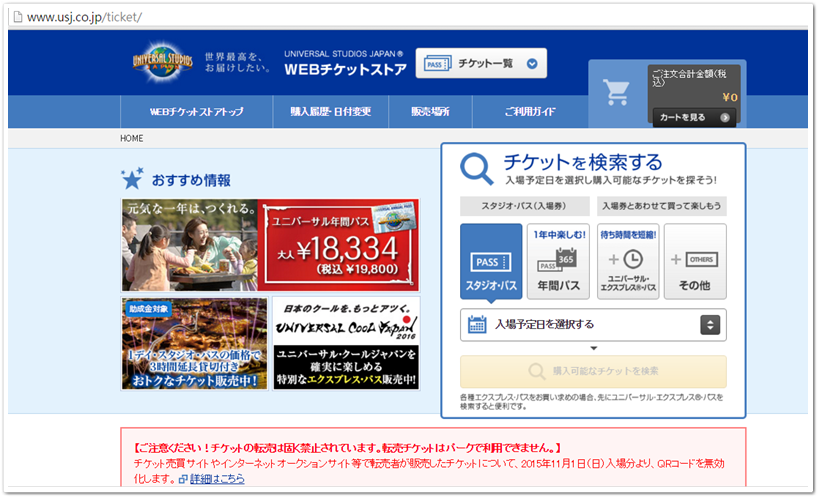Image resolution: width=819 pixels, height=498 pixels.
Task: Click the page icon beside the URL
Action: (x=18, y=17)
